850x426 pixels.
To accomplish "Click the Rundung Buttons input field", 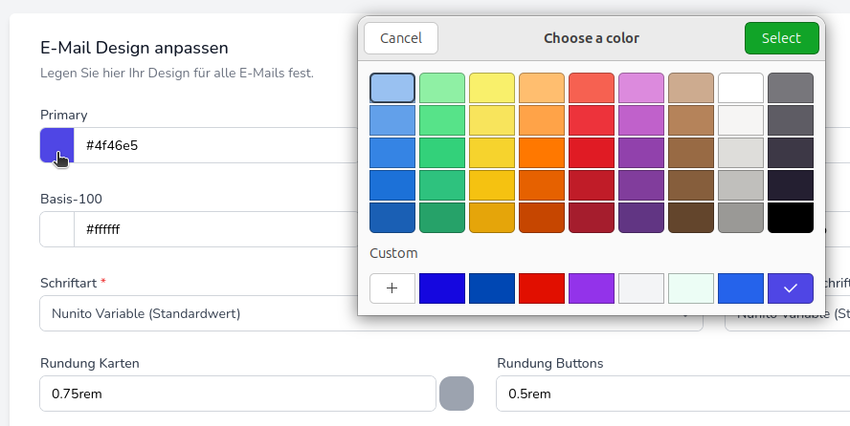I will pos(670,393).
